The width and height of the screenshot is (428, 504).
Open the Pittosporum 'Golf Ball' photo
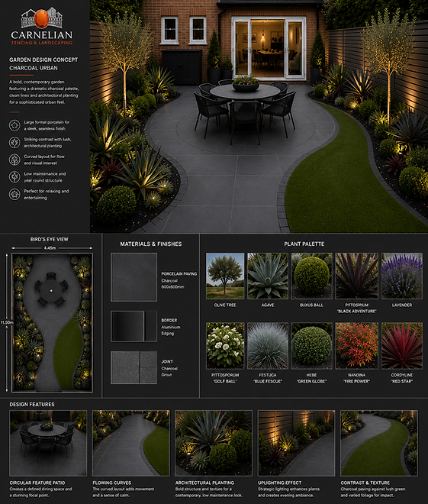pyautogui.click(x=225, y=346)
